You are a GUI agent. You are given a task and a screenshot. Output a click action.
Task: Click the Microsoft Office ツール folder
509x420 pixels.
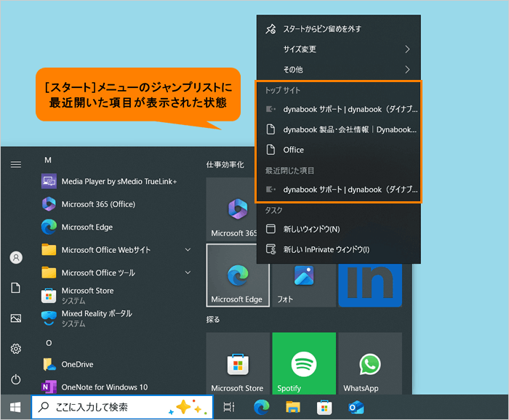tap(117, 272)
